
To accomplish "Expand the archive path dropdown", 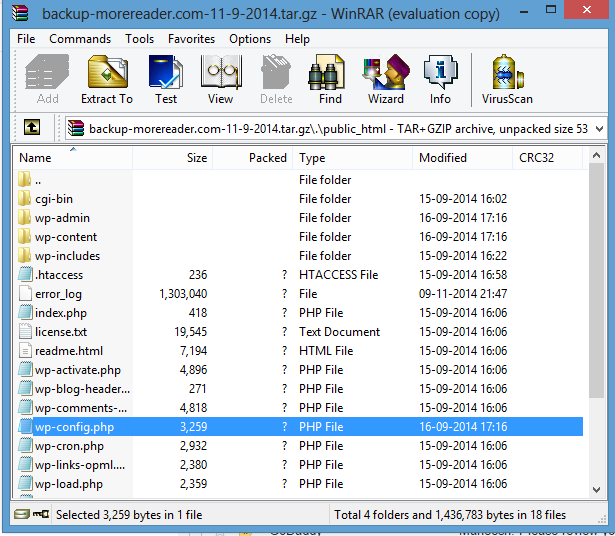I will (599, 129).
